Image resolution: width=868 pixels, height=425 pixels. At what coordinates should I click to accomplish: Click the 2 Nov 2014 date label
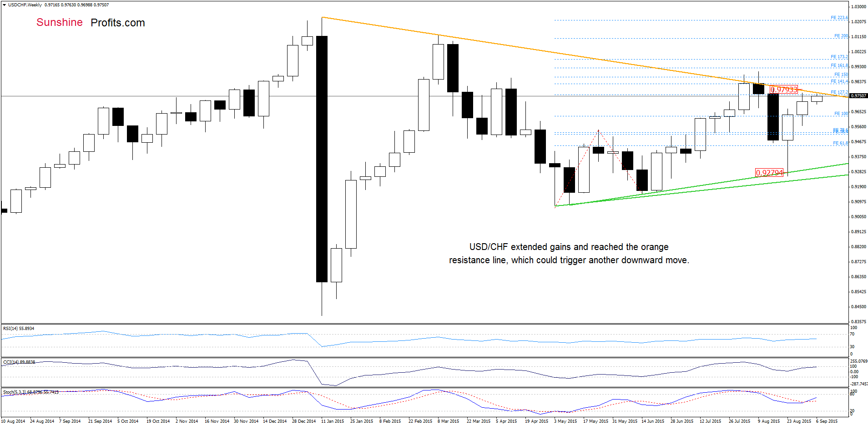pyautogui.click(x=187, y=421)
